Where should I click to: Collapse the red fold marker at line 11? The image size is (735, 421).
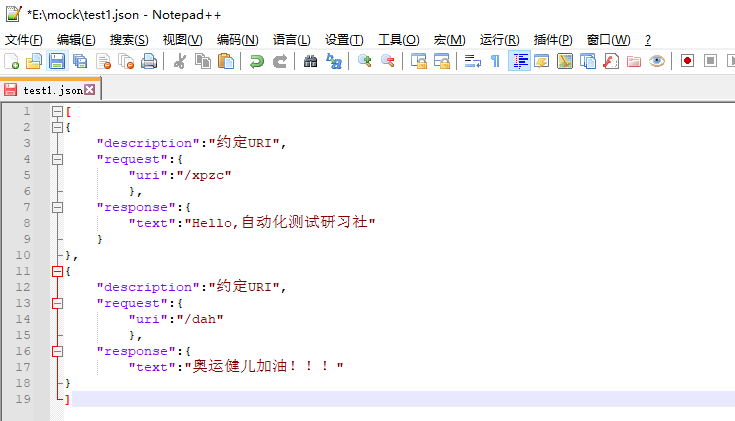tap(57, 271)
